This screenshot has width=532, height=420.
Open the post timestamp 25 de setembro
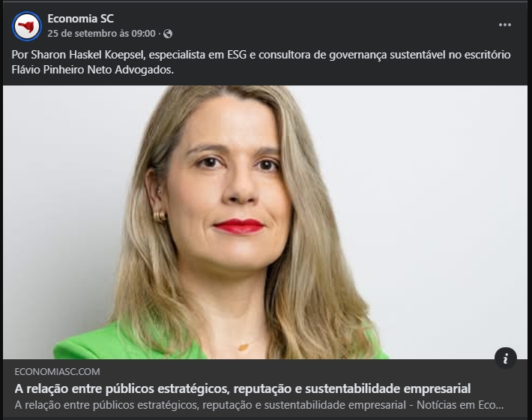[x=101, y=34]
